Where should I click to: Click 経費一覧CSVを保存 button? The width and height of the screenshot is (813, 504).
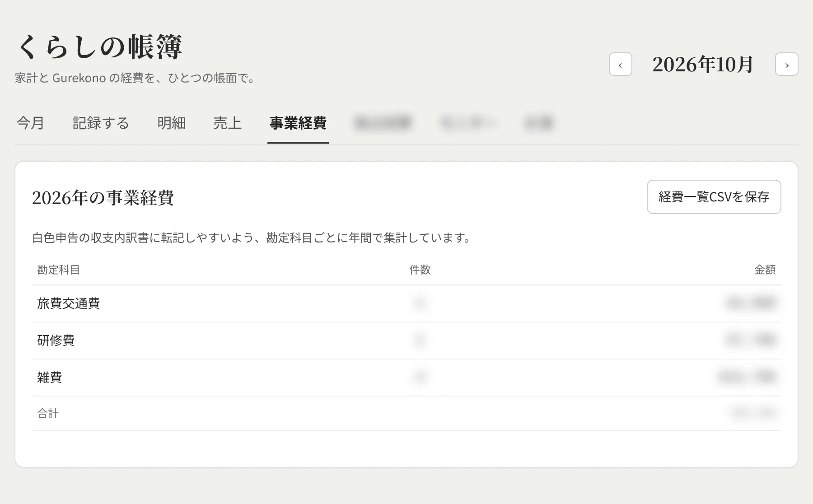(714, 197)
